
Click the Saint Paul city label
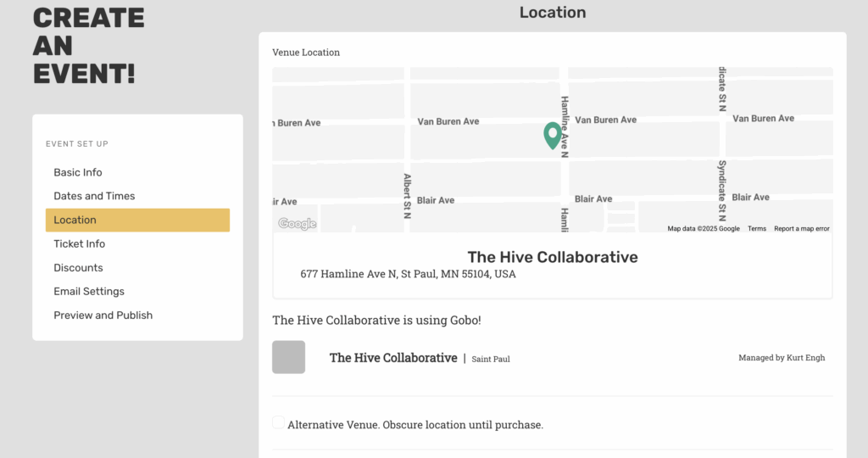pyautogui.click(x=491, y=359)
